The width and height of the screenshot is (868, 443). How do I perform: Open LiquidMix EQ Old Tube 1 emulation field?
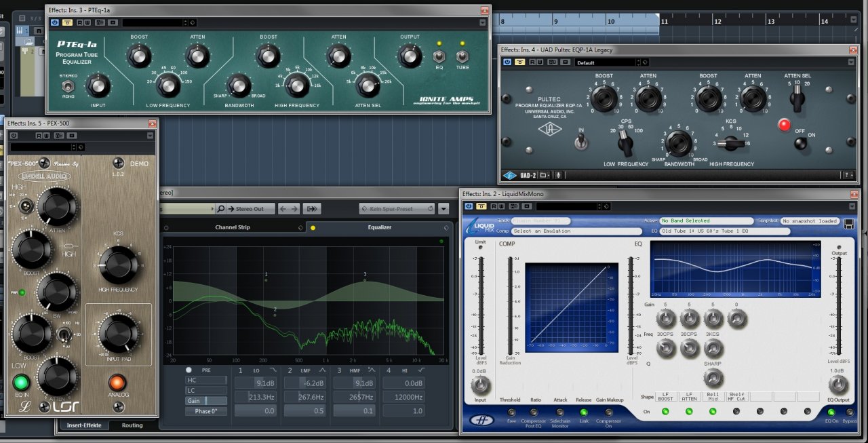(725, 231)
